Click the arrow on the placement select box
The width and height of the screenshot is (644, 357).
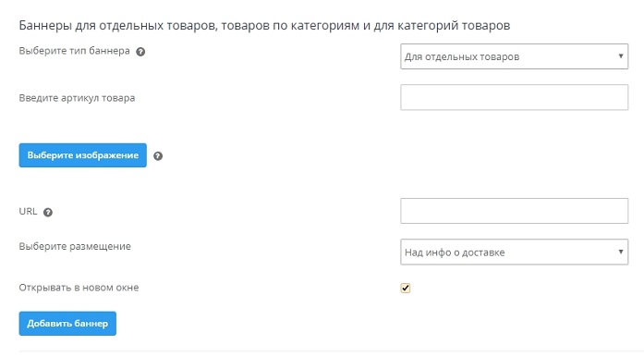tap(621, 252)
